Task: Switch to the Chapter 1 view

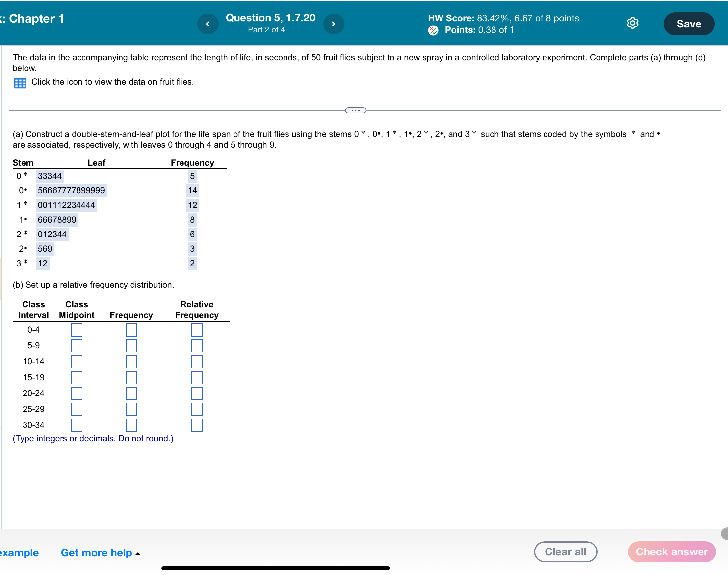Action: tap(32, 19)
